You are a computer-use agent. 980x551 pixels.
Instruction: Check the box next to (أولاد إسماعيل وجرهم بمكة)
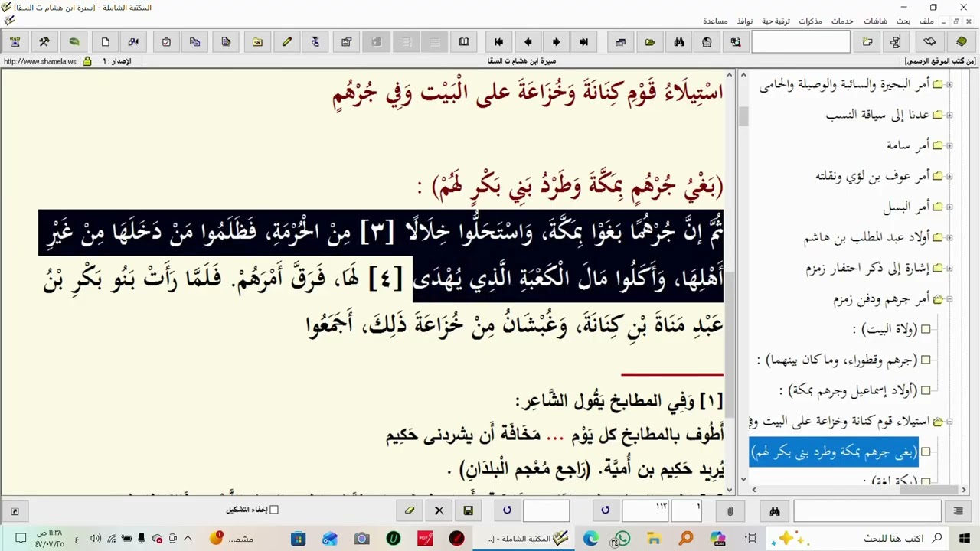coord(926,390)
